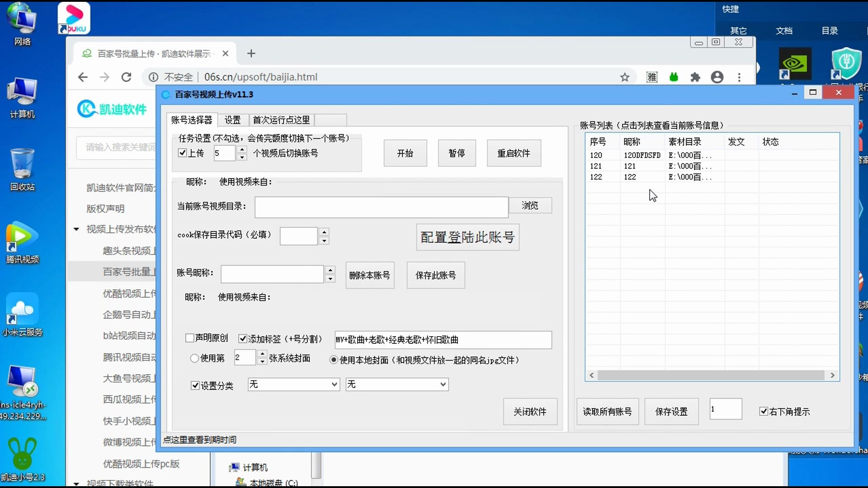Screen dimensions: 868x488
Task: Open the first 设置分类 dropdown
Action: (294, 385)
